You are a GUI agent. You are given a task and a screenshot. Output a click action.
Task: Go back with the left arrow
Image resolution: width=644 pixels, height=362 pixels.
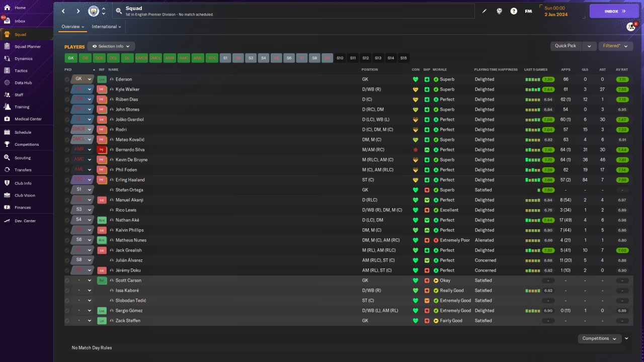pyautogui.click(x=63, y=11)
